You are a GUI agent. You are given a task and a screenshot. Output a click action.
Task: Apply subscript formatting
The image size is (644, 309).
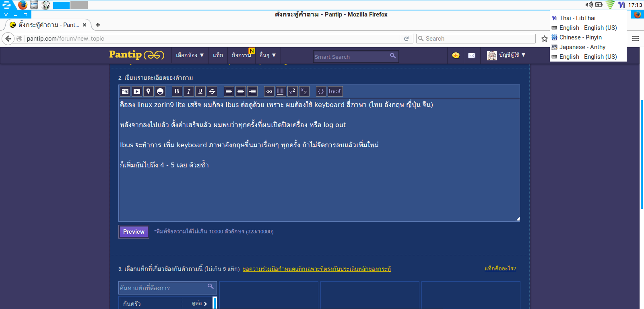coord(304,91)
